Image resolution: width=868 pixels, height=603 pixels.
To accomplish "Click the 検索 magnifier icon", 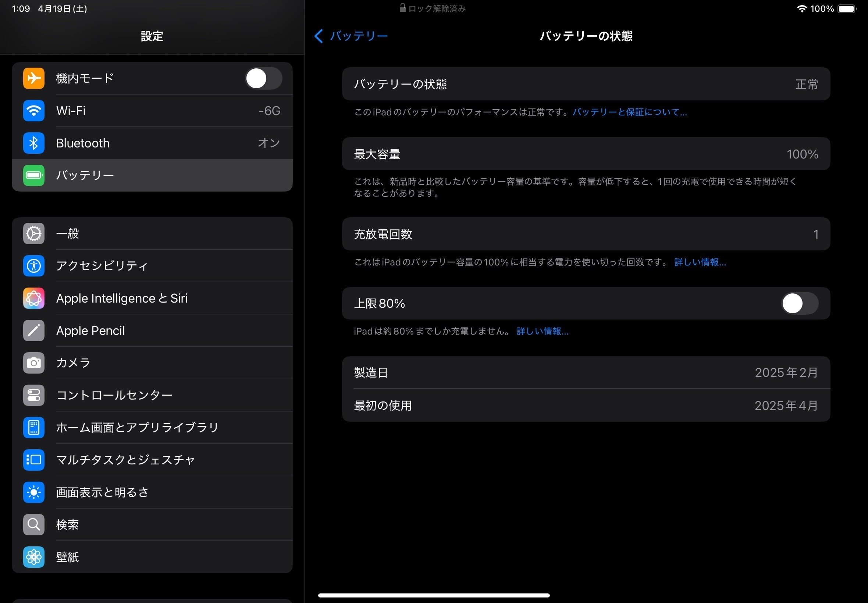I will (33, 524).
